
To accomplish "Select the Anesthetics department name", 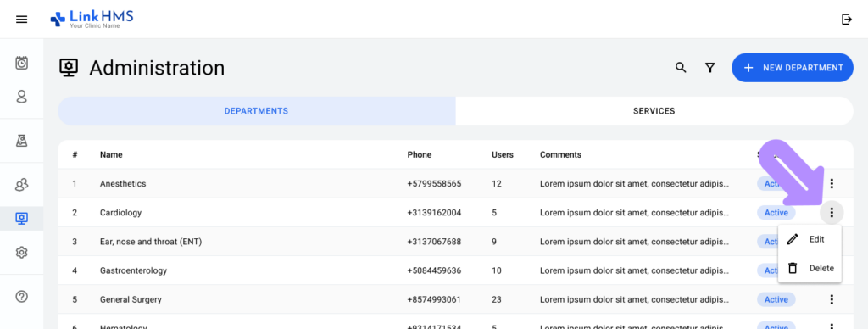I will point(123,183).
